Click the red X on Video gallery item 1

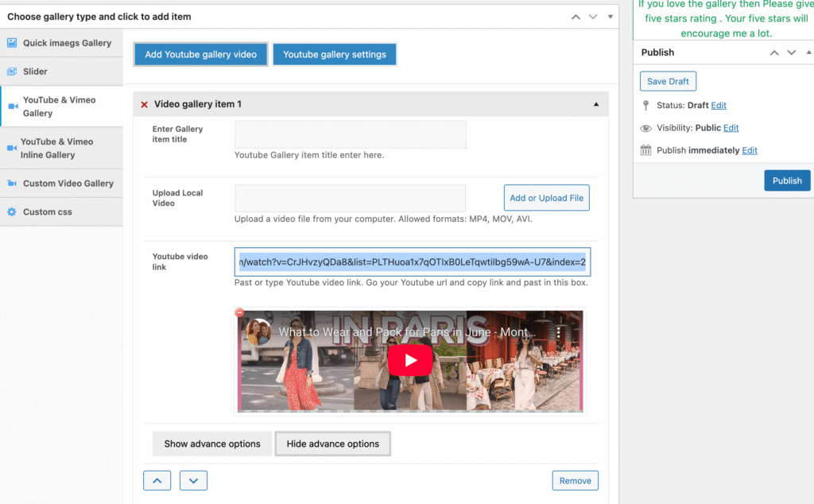pyautogui.click(x=144, y=104)
